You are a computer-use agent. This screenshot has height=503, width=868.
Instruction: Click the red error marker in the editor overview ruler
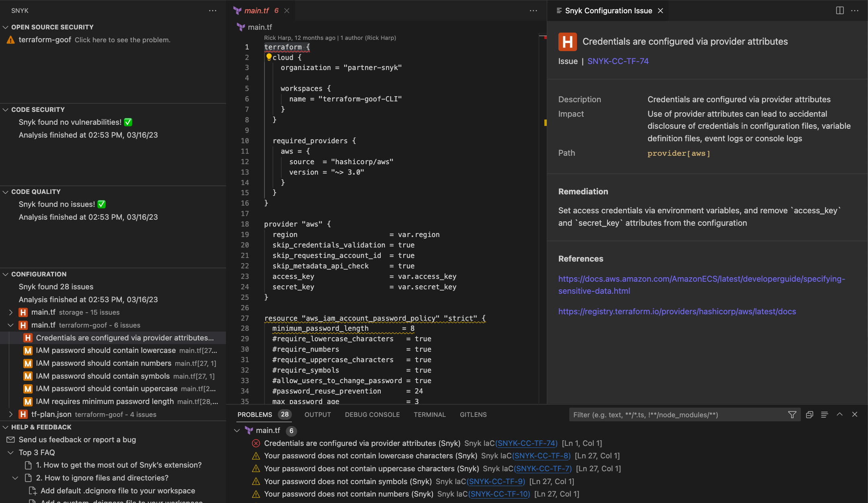click(x=545, y=37)
